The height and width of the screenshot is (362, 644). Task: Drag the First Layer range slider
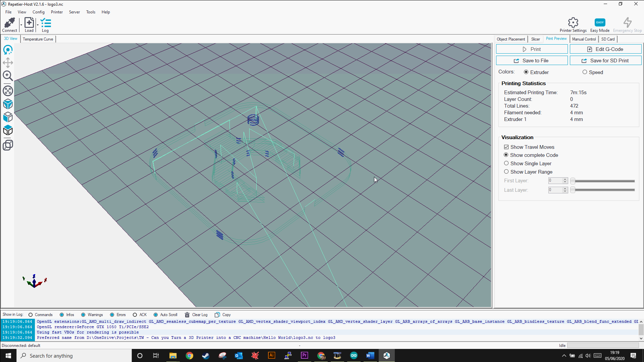pos(573,180)
